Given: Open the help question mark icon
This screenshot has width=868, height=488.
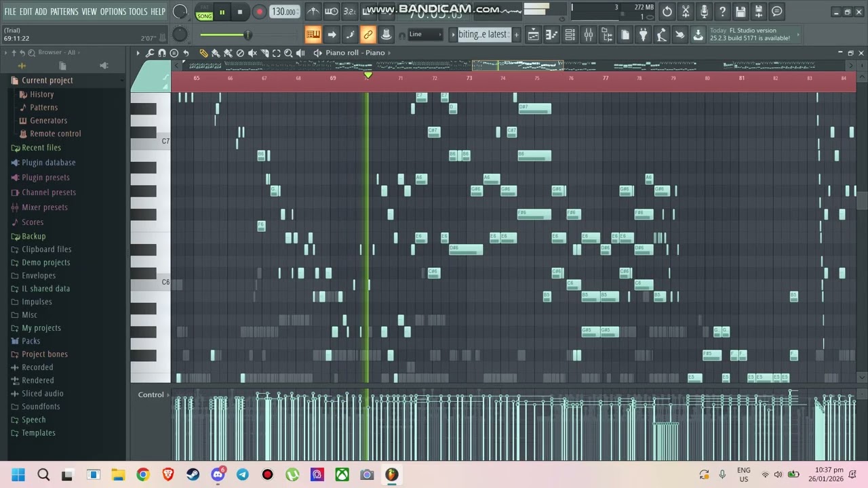Looking at the screenshot, I should click(722, 12).
